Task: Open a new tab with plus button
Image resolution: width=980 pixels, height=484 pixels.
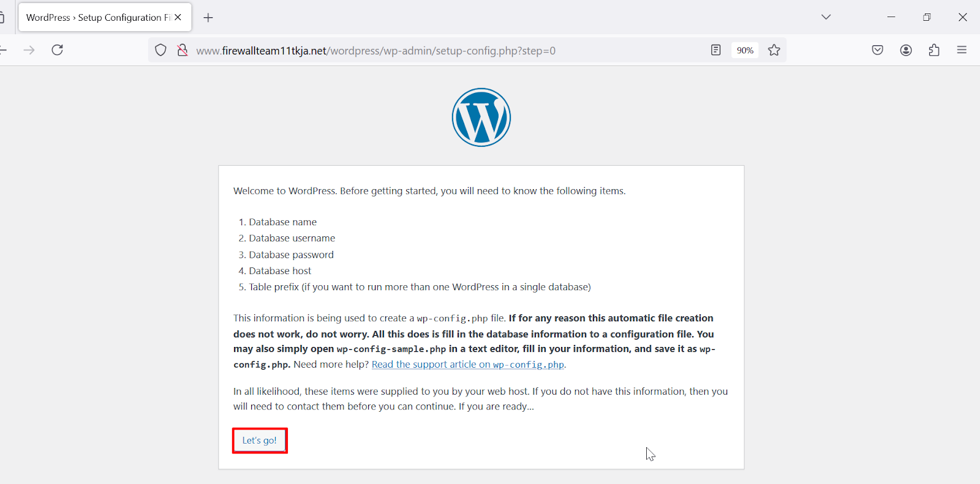Action: (208, 18)
